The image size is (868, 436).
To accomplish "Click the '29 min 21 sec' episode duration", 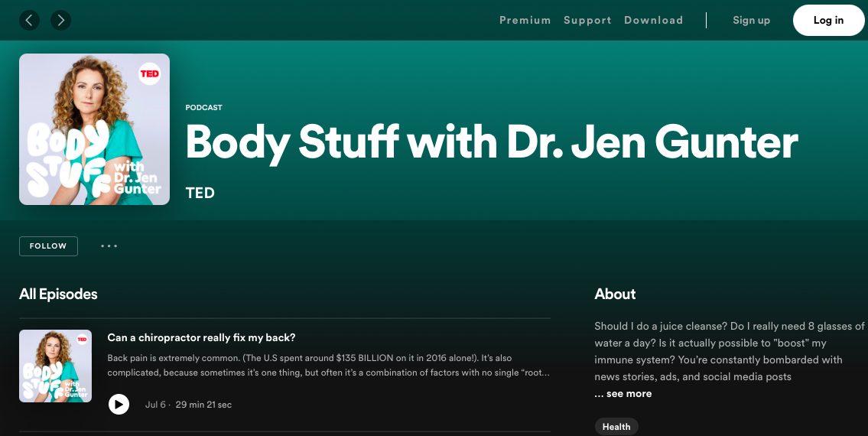I will pos(203,405).
